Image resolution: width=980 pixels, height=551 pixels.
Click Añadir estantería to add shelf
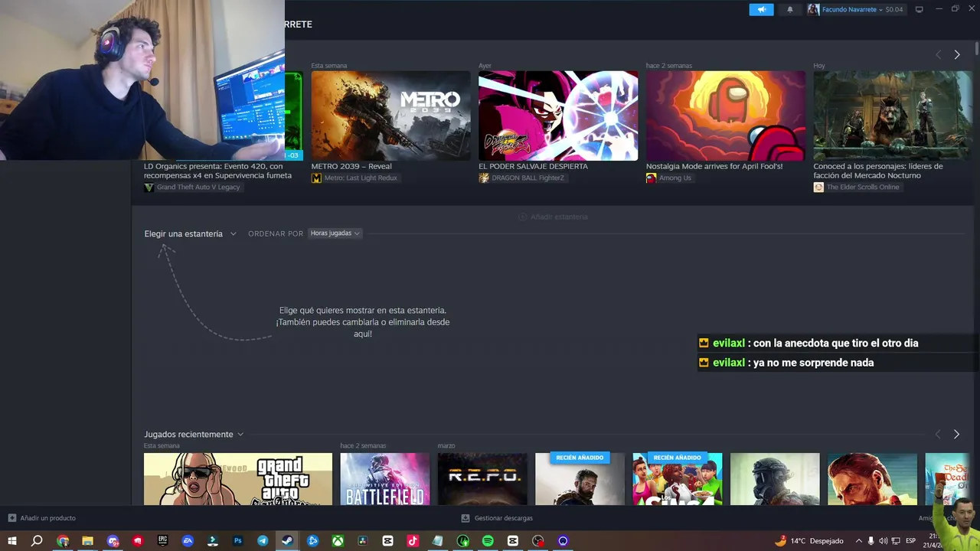pyautogui.click(x=554, y=217)
